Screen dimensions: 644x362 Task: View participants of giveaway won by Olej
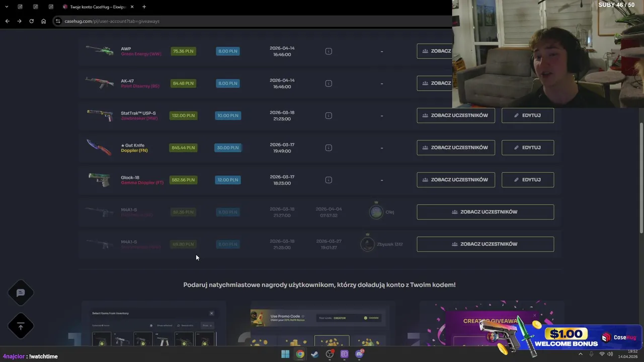coord(485,212)
